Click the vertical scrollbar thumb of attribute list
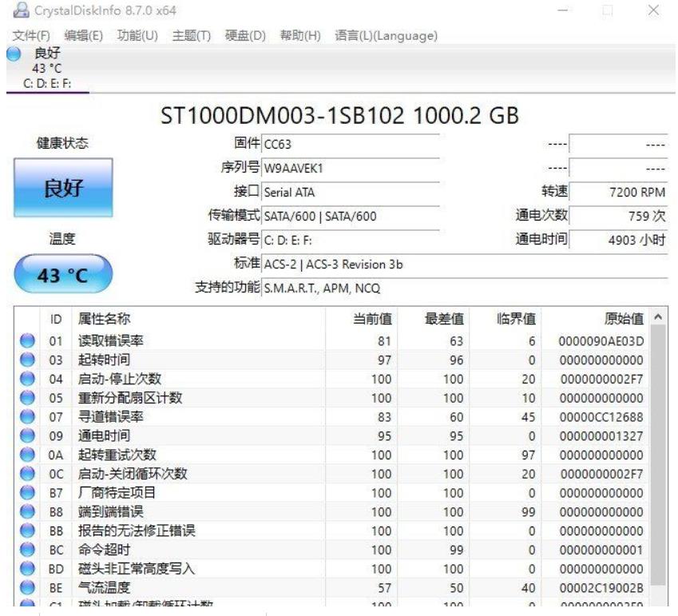Screen dimensions: 678x616 coord(658,455)
